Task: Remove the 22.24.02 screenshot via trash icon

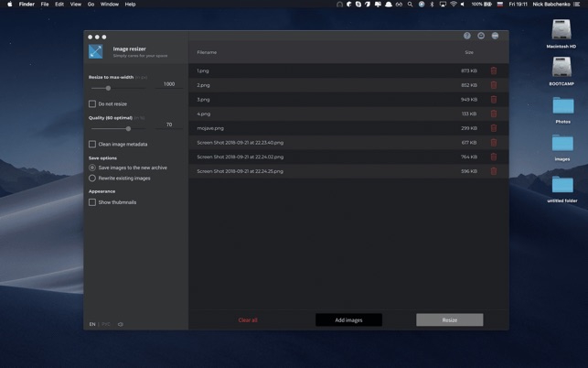Action: tap(494, 157)
